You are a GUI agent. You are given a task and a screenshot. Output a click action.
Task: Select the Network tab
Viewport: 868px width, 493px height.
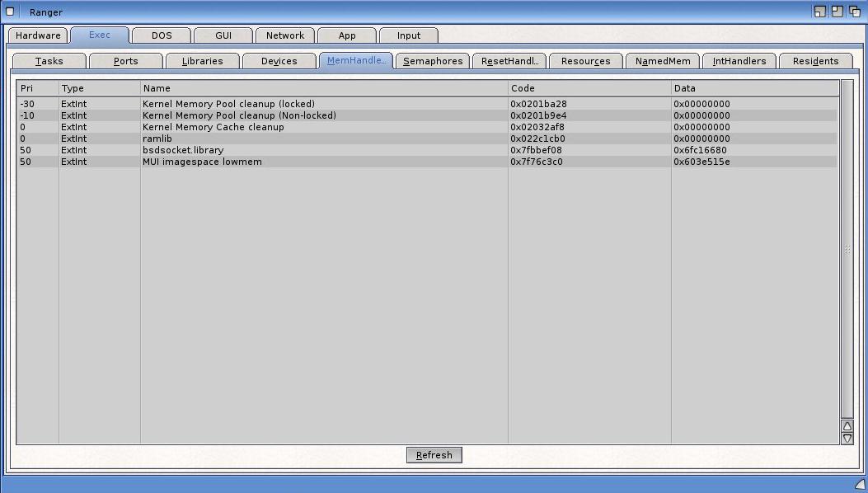coord(285,35)
